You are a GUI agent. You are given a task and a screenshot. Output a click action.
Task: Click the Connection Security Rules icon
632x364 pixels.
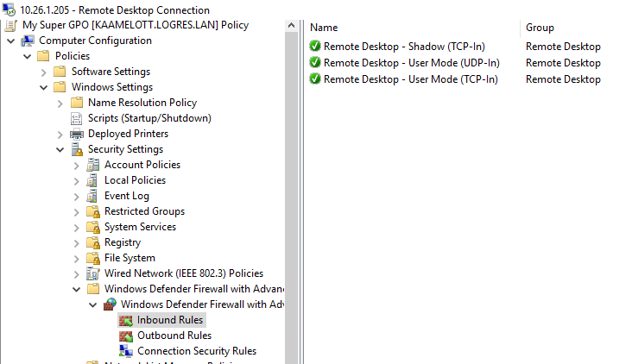[126, 351]
